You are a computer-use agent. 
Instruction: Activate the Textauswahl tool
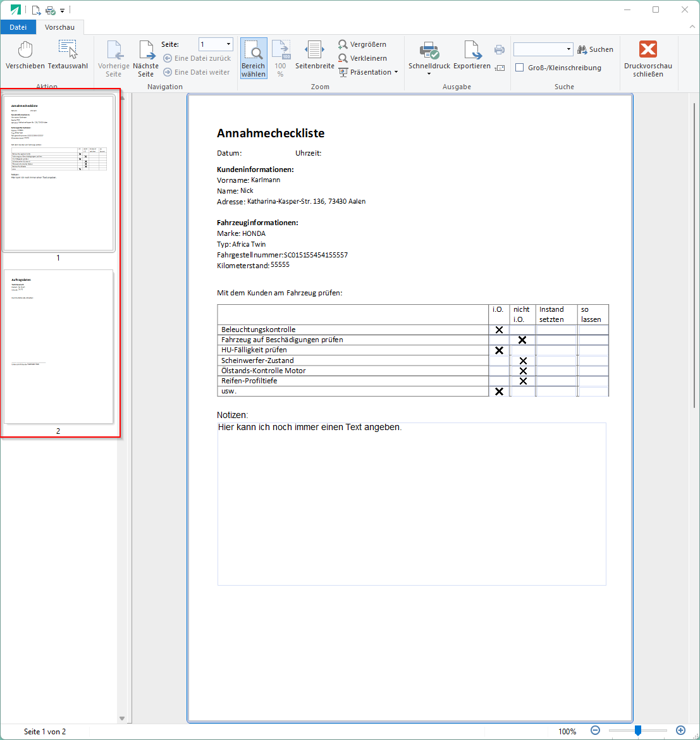tap(68, 56)
